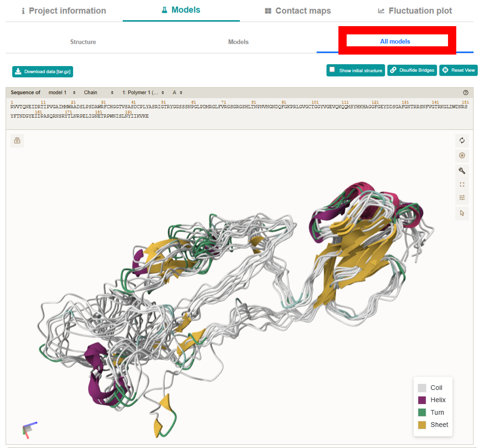Click sequence position marker 101
The image size is (481, 448).
pos(315,102)
